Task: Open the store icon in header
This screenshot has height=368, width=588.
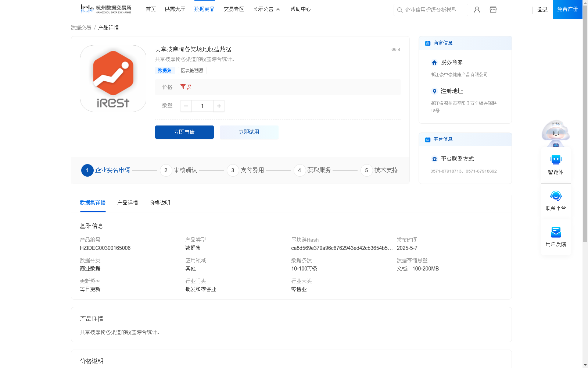Action: (493, 10)
